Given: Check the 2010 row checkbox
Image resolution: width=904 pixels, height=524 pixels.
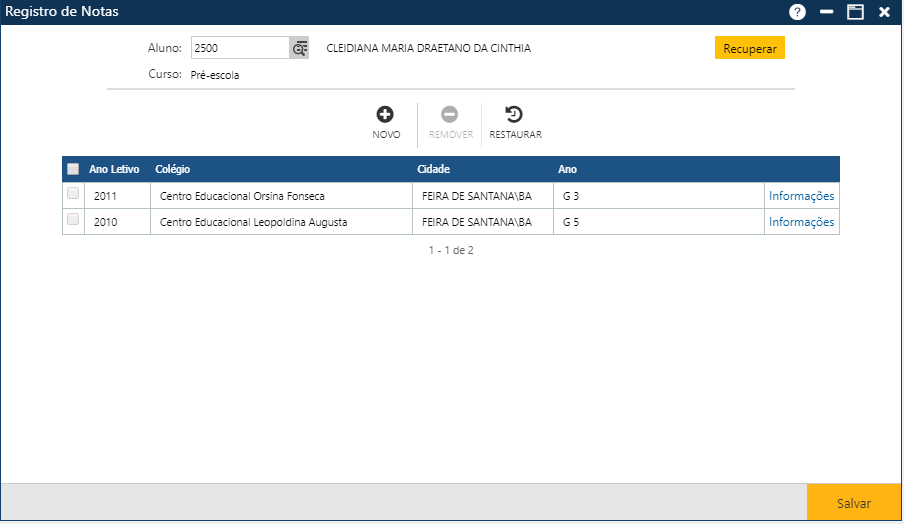Looking at the screenshot, I should pos(73,219).
